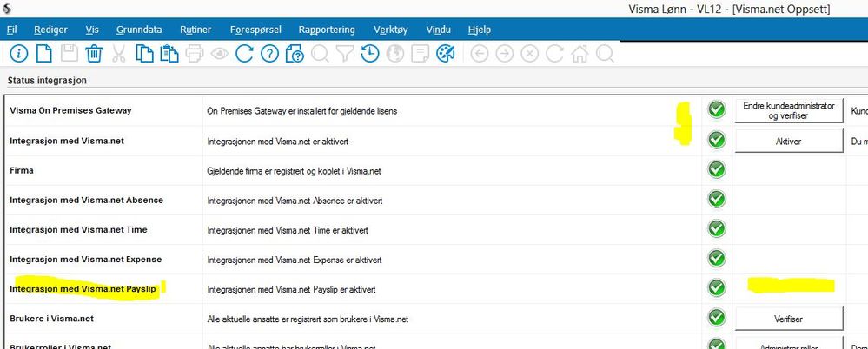Click the circled X stop icon

530,54
